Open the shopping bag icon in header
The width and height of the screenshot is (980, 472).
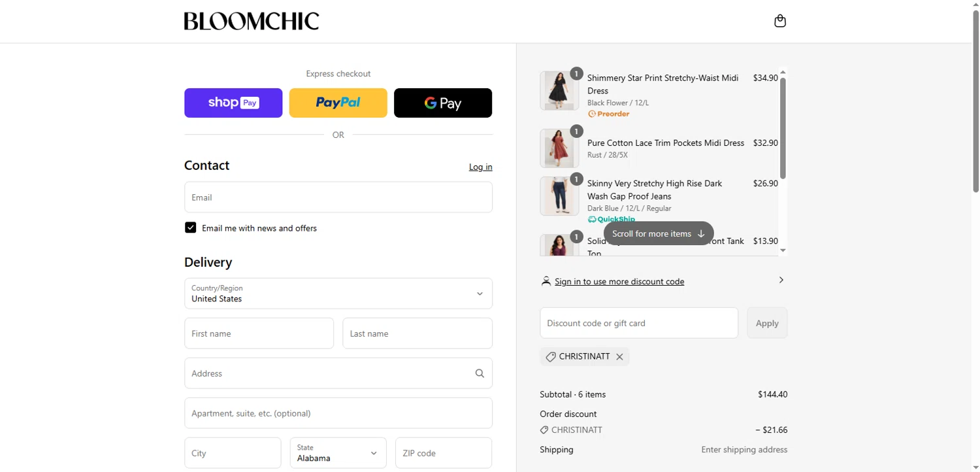pos(779,21)
